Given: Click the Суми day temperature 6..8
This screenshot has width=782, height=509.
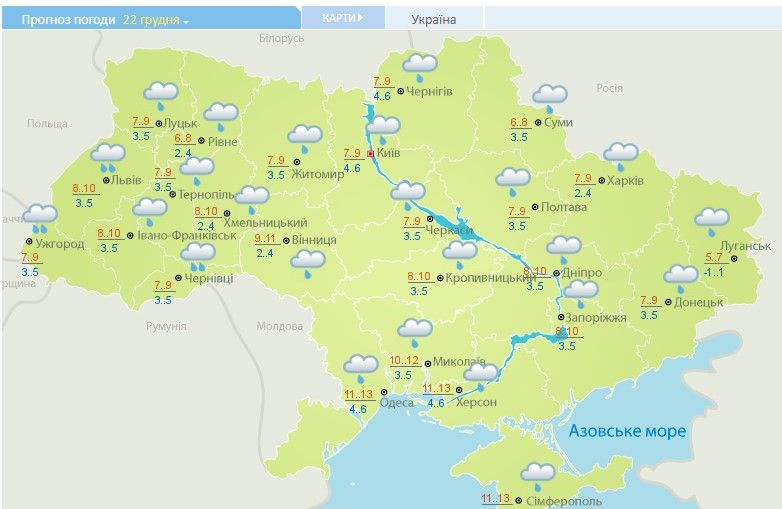Looking at the screenshot, I should (519, 122).
